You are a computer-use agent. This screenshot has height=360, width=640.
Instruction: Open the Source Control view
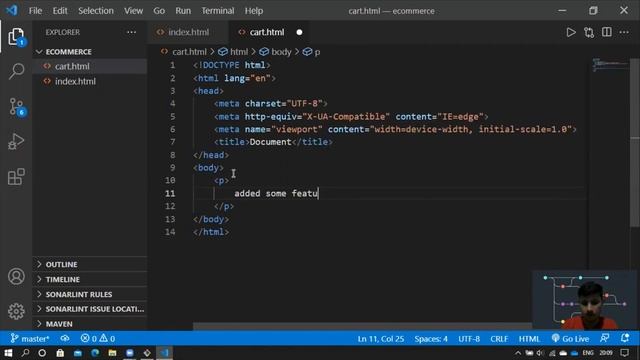(16, 107)
